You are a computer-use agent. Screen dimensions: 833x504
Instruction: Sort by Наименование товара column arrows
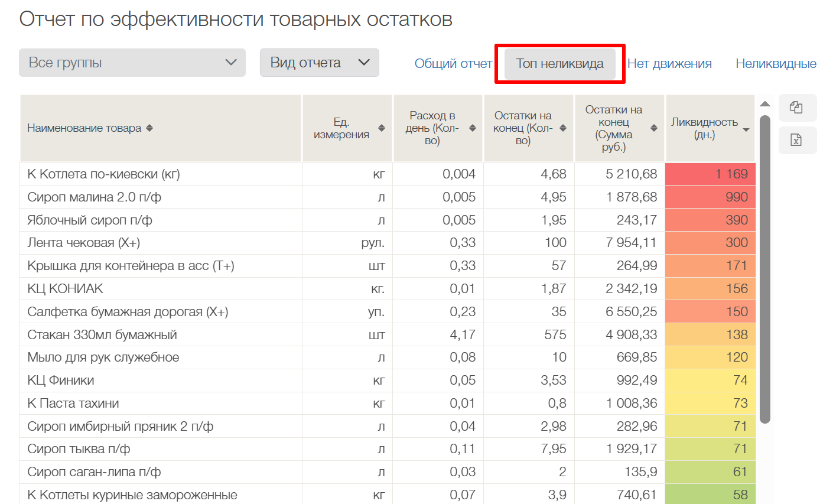(x=149, y=128)
